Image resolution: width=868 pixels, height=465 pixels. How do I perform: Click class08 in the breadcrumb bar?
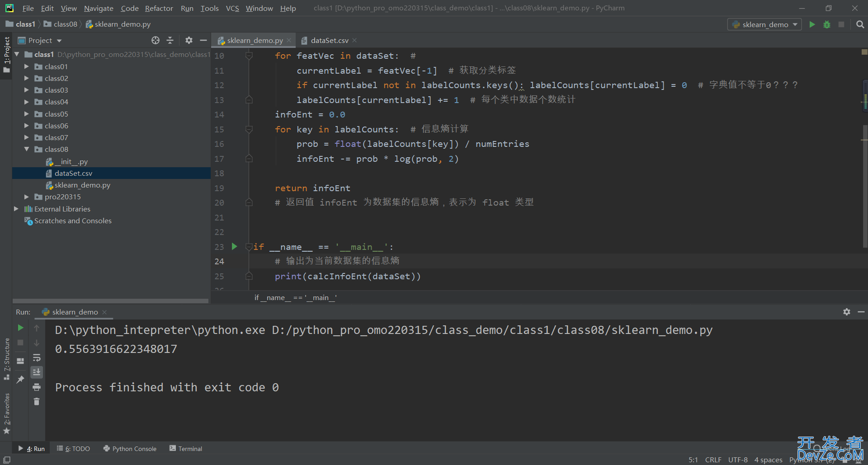tap(61, 24)
